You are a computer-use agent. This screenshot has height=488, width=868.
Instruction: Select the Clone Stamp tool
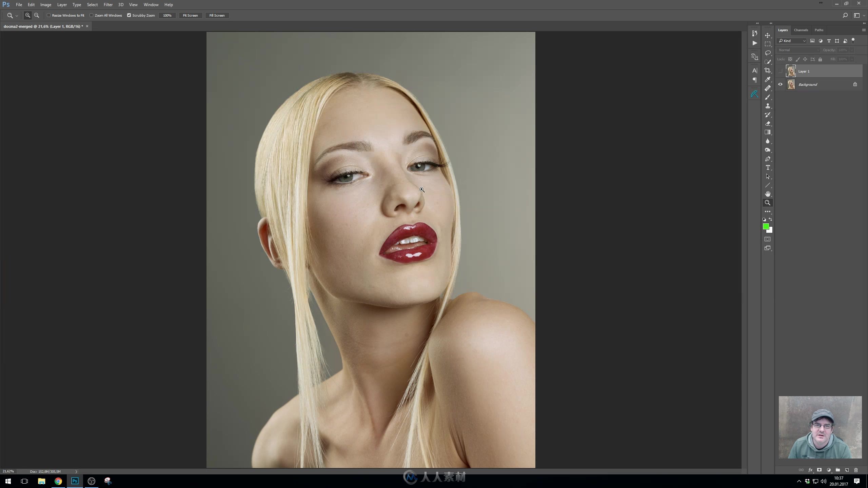767,106
